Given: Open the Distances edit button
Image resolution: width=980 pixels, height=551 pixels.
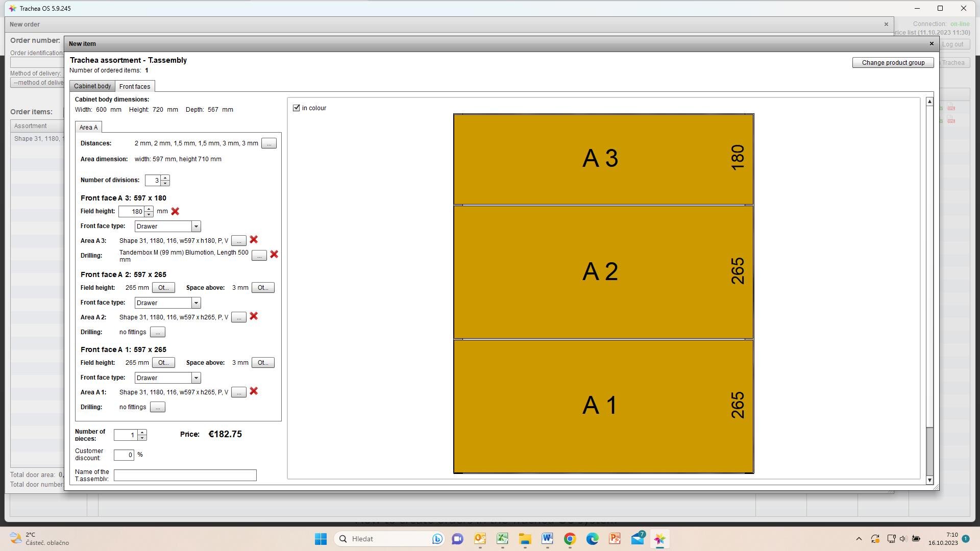Looking at the screenshot, I should [x=269, y=143].
